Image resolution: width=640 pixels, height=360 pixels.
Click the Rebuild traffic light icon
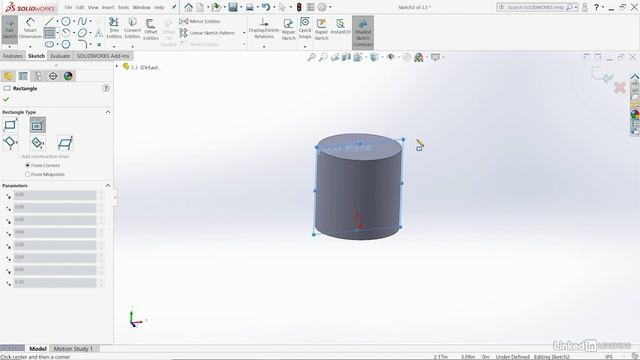299,7
